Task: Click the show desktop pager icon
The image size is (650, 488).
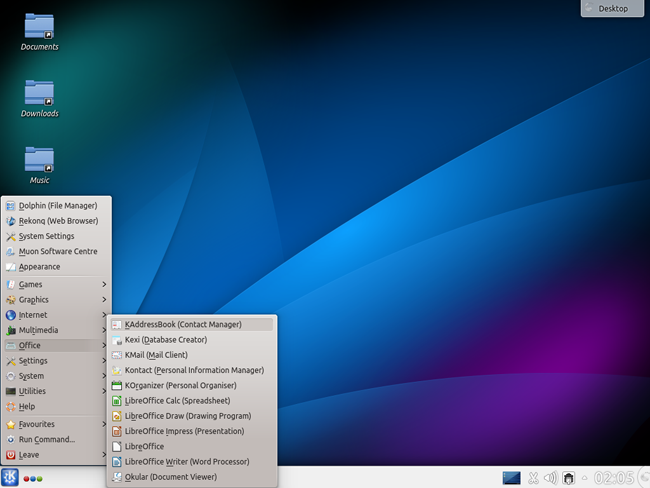Action: pyautogui.click(x=511, y=478)
